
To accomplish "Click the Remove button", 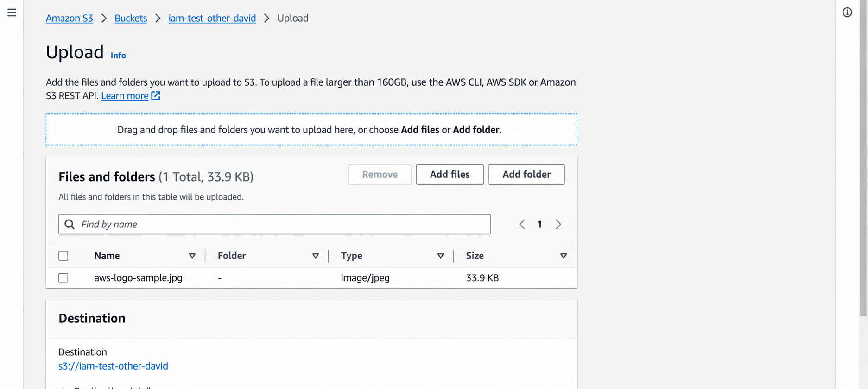I will [x=380, y=175].
